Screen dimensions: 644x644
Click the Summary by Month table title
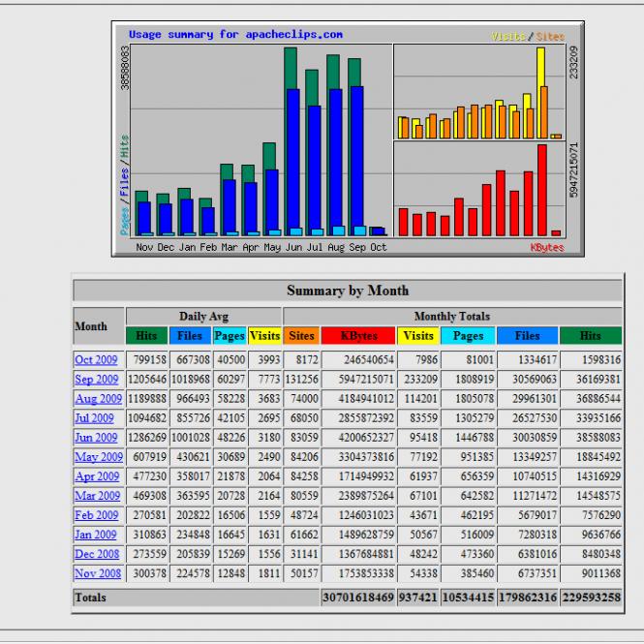[x=348, y=291]
